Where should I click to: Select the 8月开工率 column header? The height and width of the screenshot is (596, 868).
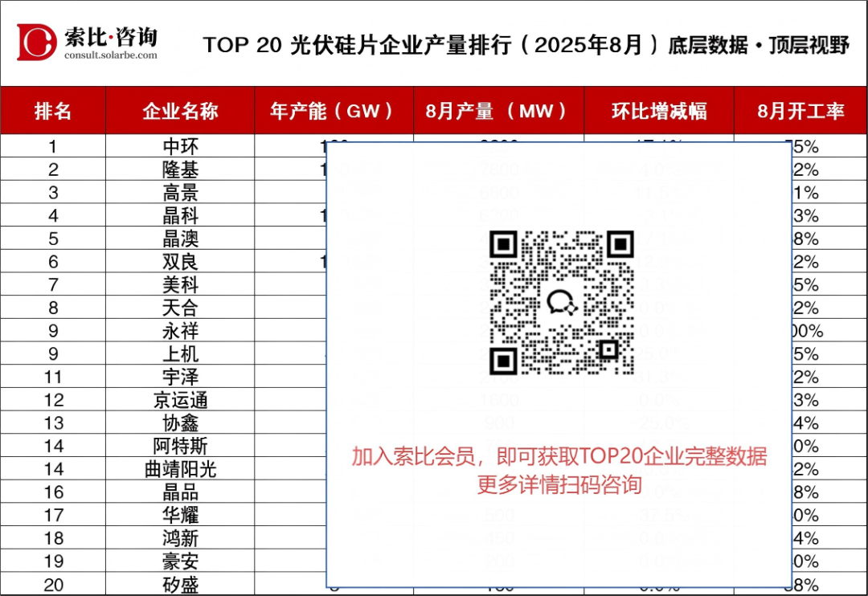[800, 111]
